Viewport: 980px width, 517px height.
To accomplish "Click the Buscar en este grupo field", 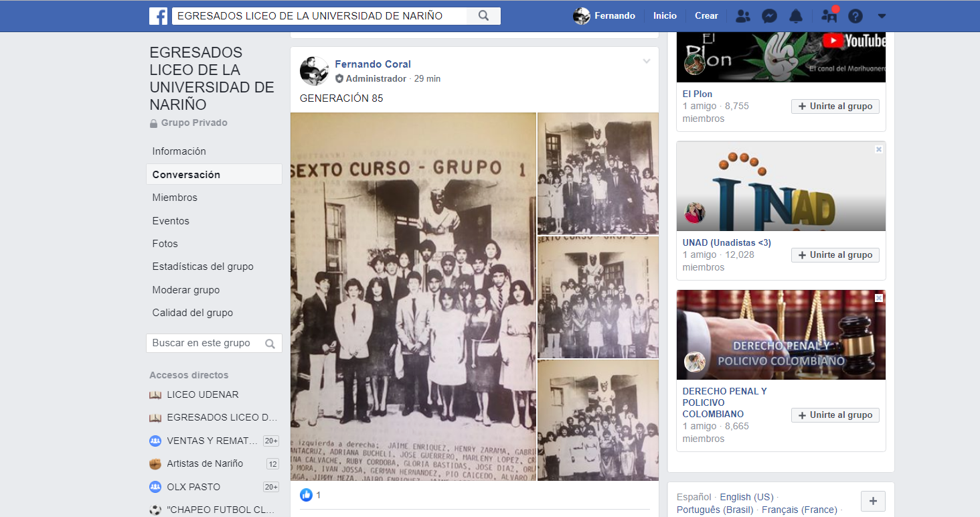I will (x=206, y=343).
